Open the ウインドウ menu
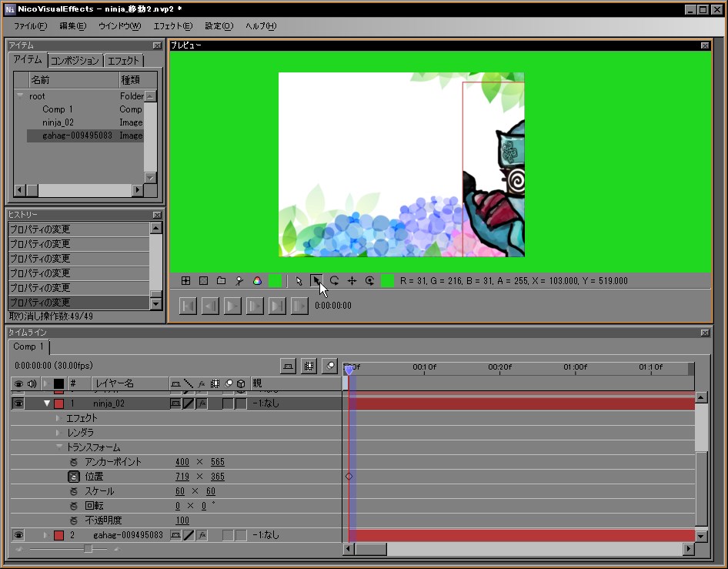 pyautogui.click(x=120, y=26)
